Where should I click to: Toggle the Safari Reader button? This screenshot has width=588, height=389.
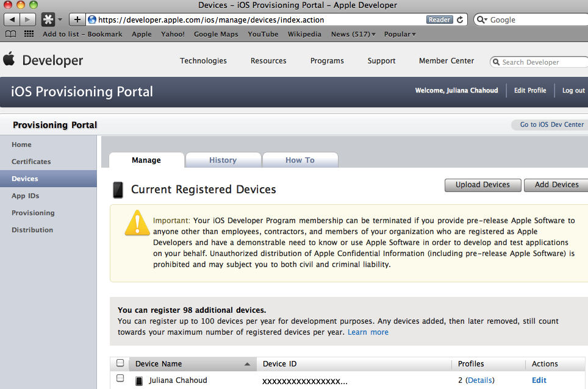coord(439,20)
